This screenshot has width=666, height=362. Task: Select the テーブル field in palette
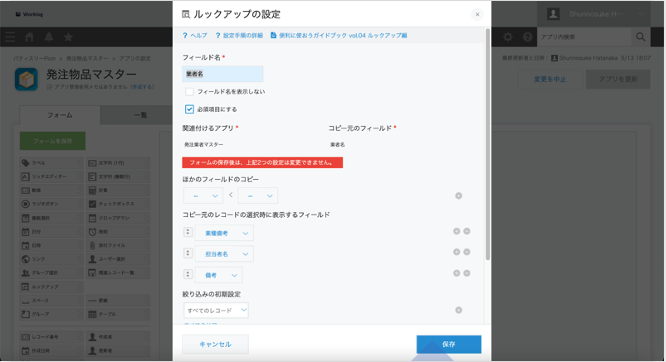[118, 314]
